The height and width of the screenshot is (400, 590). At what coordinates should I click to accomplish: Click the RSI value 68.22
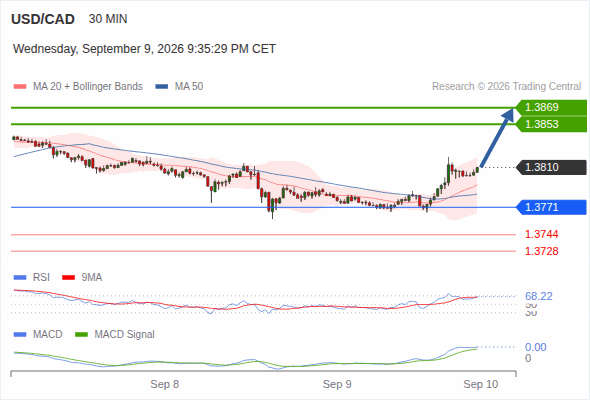pos(539,297)
